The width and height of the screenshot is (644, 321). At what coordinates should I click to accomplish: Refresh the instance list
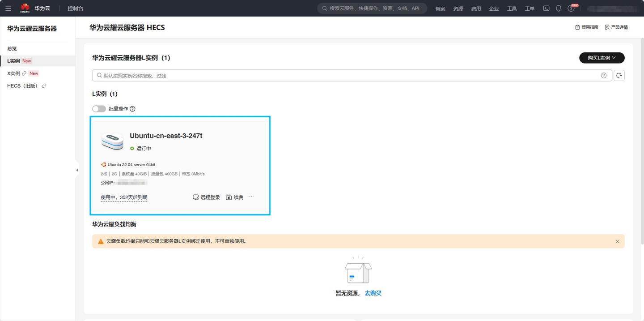coord(619,76)
